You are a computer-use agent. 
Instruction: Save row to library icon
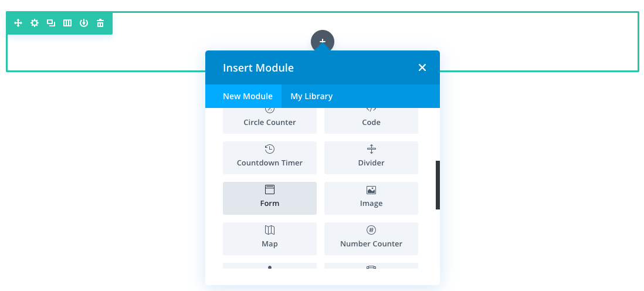[x=84, y=23]
